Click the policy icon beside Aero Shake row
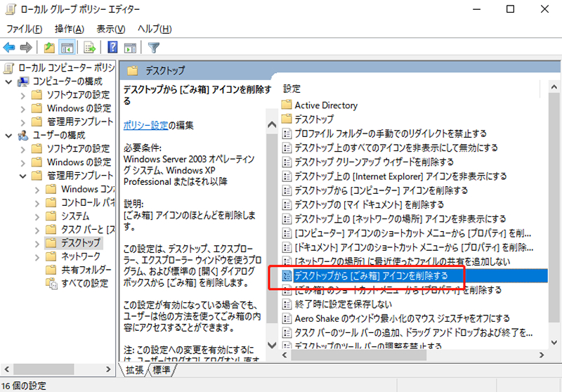Screen dimensions: 562x392 pos(287,318)
